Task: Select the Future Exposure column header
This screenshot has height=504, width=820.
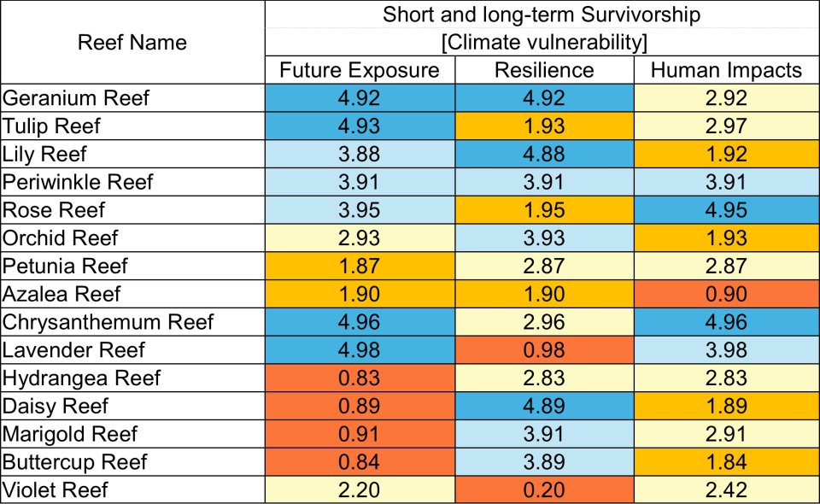Action: pos(360,70)
